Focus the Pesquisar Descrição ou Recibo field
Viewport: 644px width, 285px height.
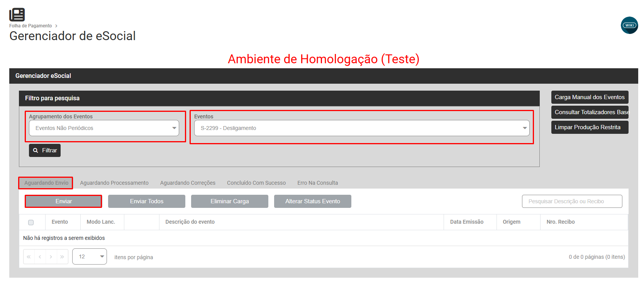(572, 201)
